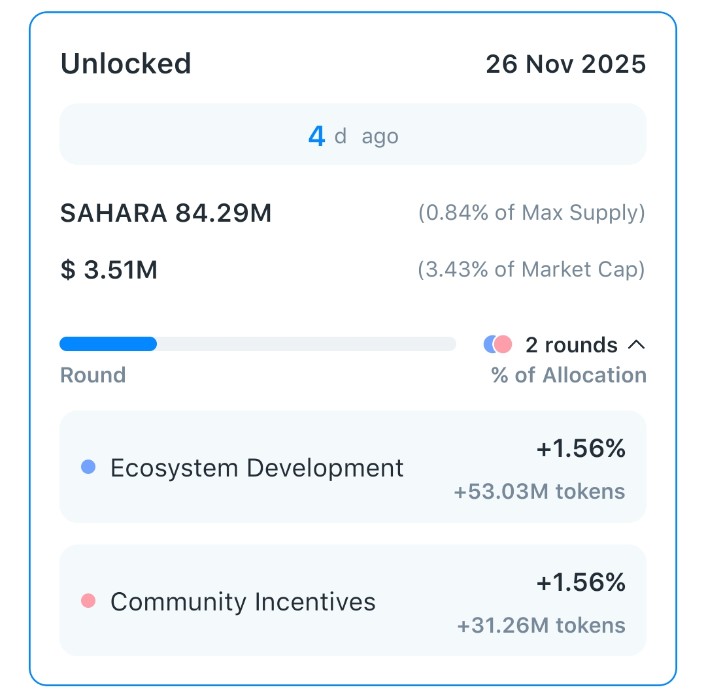Collapse the 2 rounds chevron
This screenshot has height=690, width=706.
click(636, 345)
